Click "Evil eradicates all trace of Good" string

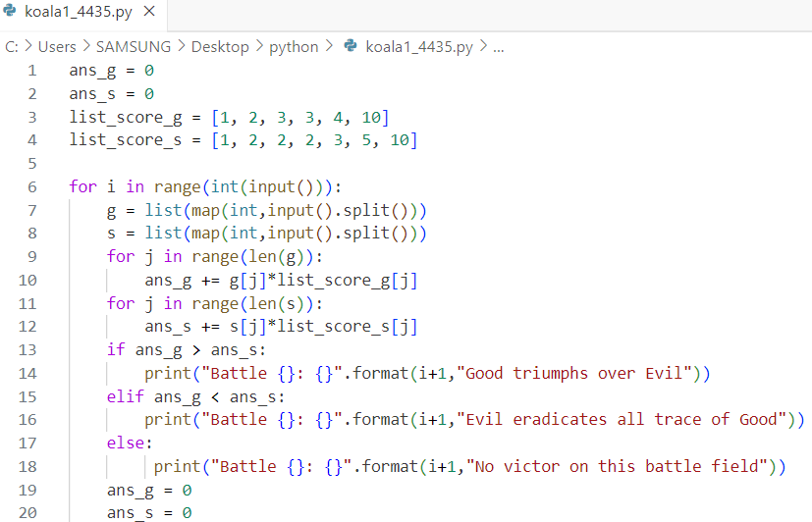[x=622, y=420]
